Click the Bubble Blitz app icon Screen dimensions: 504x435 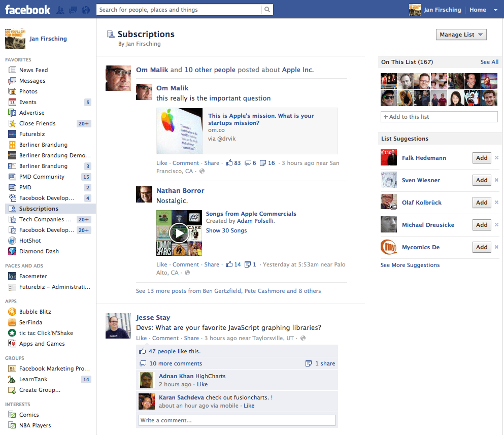click(12, 312)
